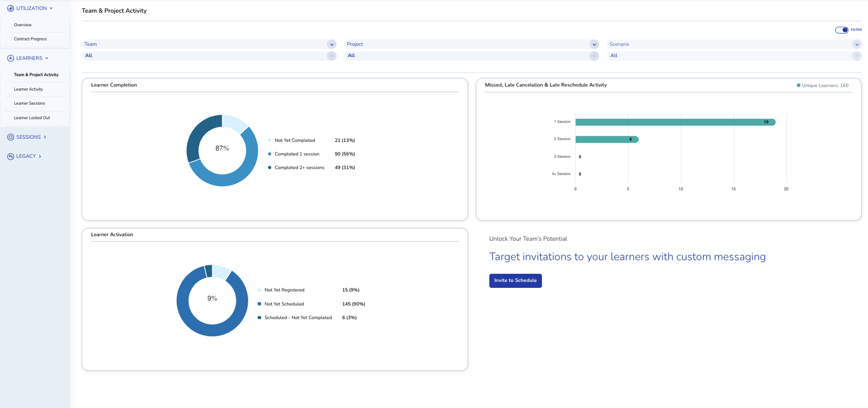Viewport: 868px width, 408px height.
Task: Click Missed, Late Cancelation activity title
Action: [x=546, y=85]
